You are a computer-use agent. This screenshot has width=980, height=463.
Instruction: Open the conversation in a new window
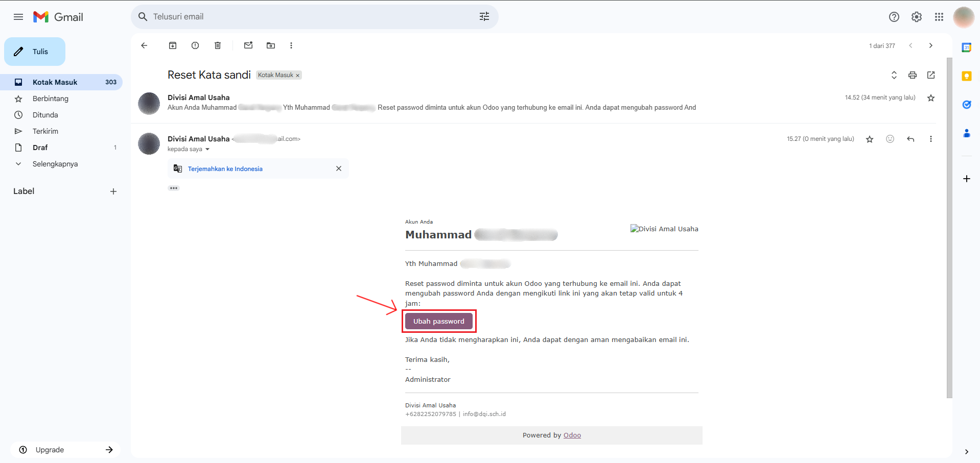931,75
